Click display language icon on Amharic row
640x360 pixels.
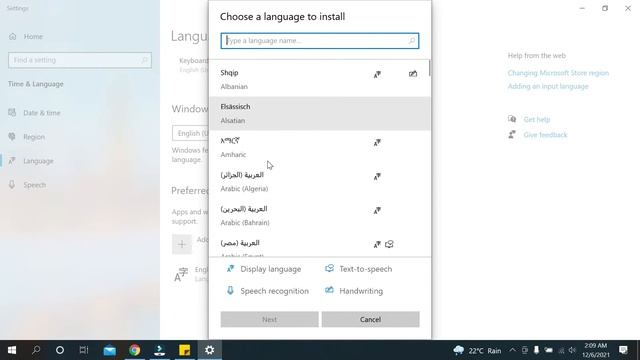[x=377, y=142]
